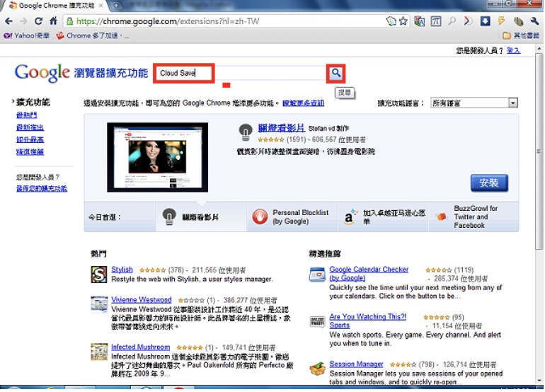Click the browser Back arrow
Screen dimensions: 545x392
point(8,21)
